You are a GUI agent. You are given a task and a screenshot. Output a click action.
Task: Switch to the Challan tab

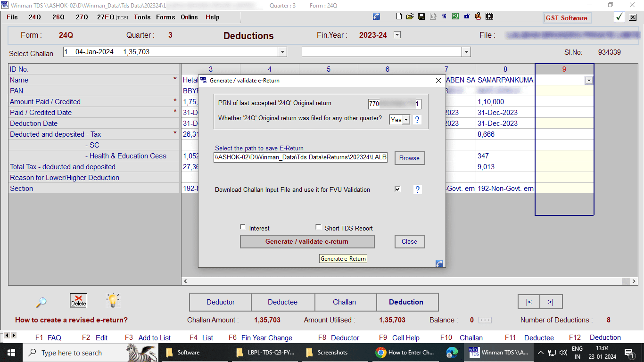click(x=344, y=302)
